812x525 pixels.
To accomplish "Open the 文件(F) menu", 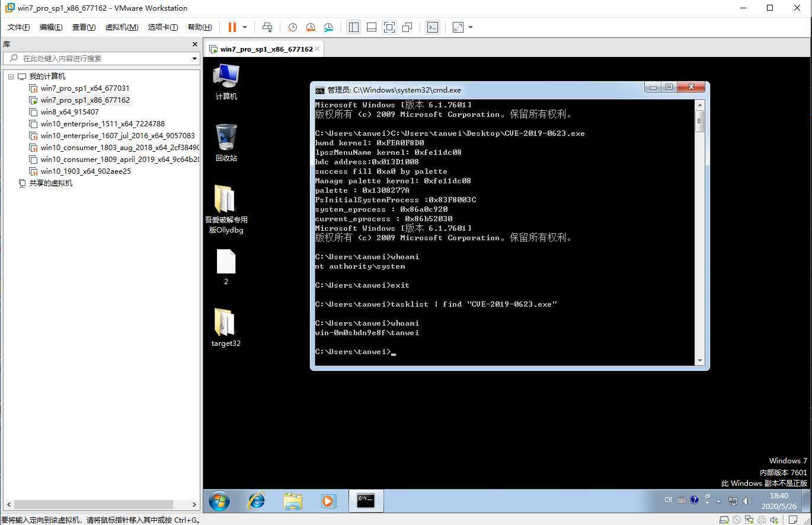I will tap(19, 27).
